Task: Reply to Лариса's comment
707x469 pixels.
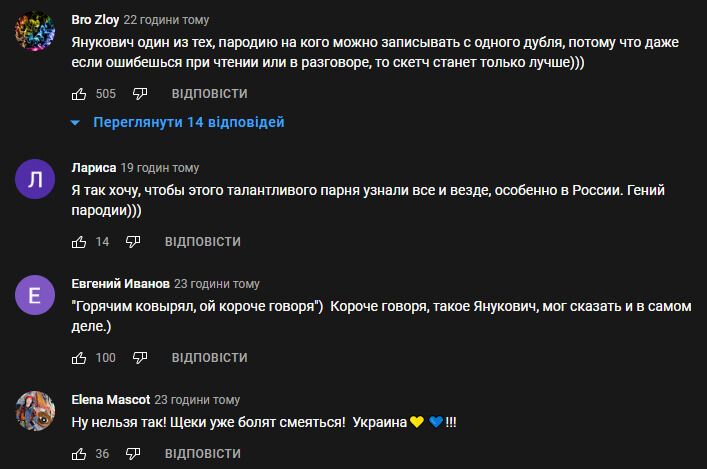Action: point(202,242)
